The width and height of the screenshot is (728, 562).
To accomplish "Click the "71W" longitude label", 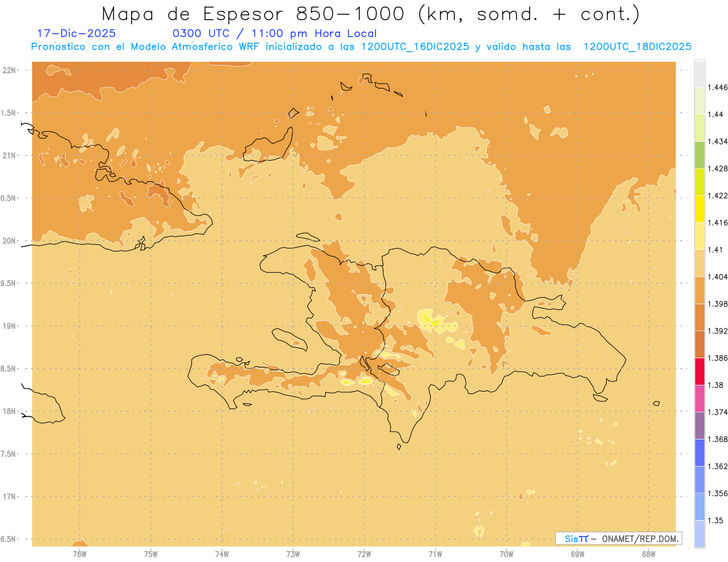I will tap(435, 554).
